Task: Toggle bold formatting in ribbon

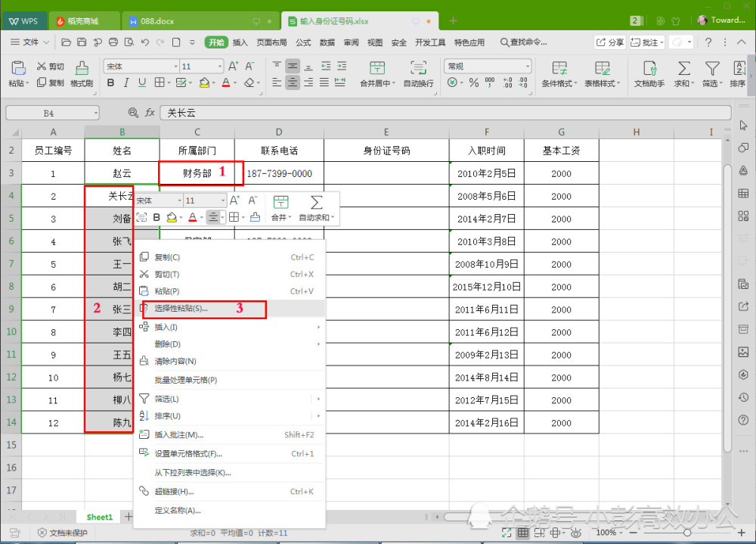Action: tap(110, 82)
